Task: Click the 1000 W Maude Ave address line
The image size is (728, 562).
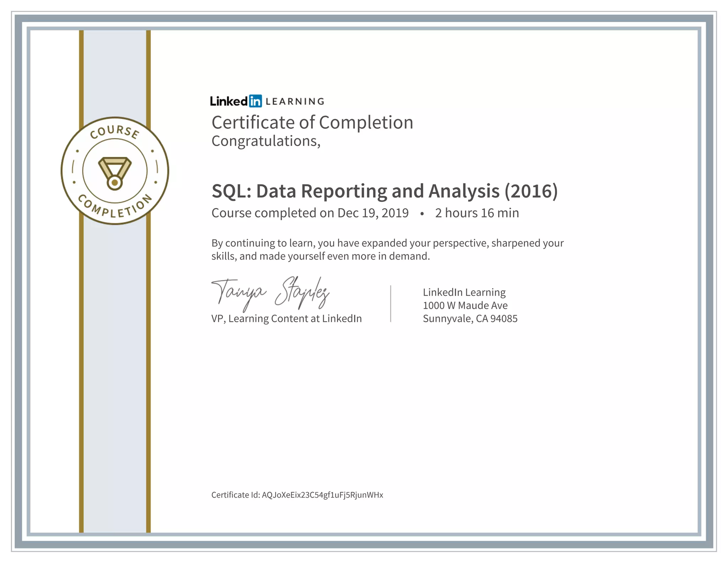Action: point(465,306)
